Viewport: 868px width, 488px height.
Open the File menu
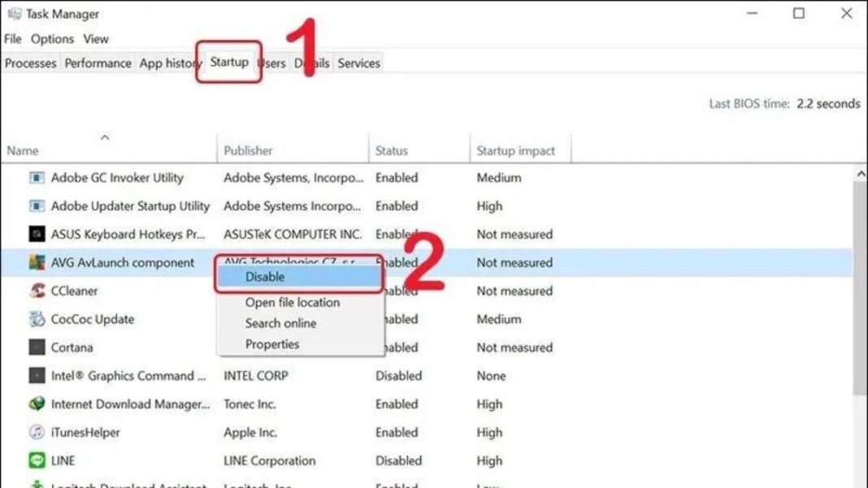pos(13,39)
